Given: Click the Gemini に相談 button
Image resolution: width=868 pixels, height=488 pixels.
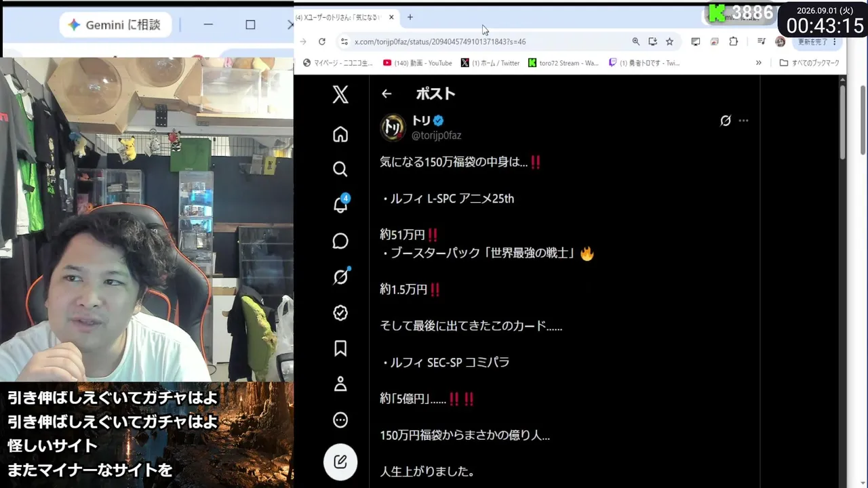Looking at the screenshot, I should (114, 25).
